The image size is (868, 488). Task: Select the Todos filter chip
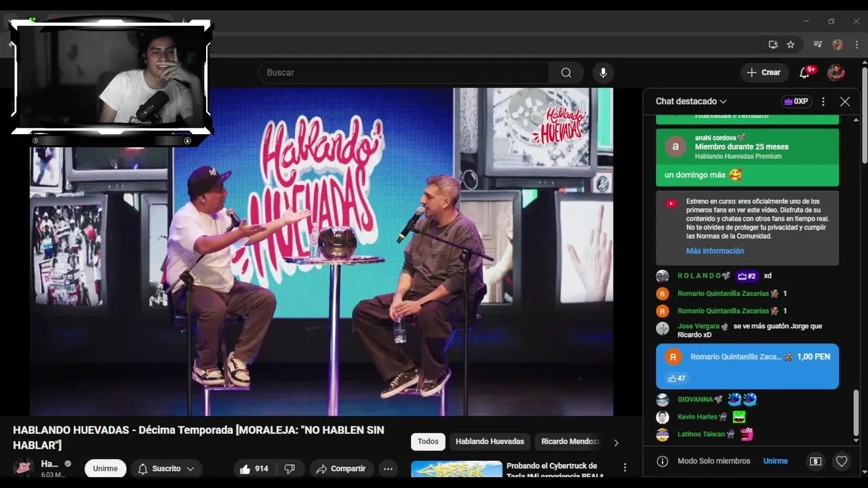(x=428, y=441)
